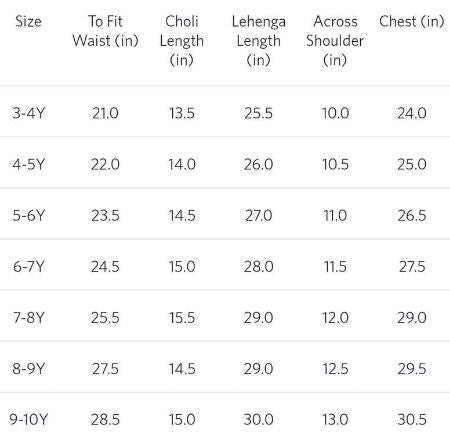450x437 pixels.
Task: Click waist value 21.0 for 3-4Y
Action: click(105, 113)
